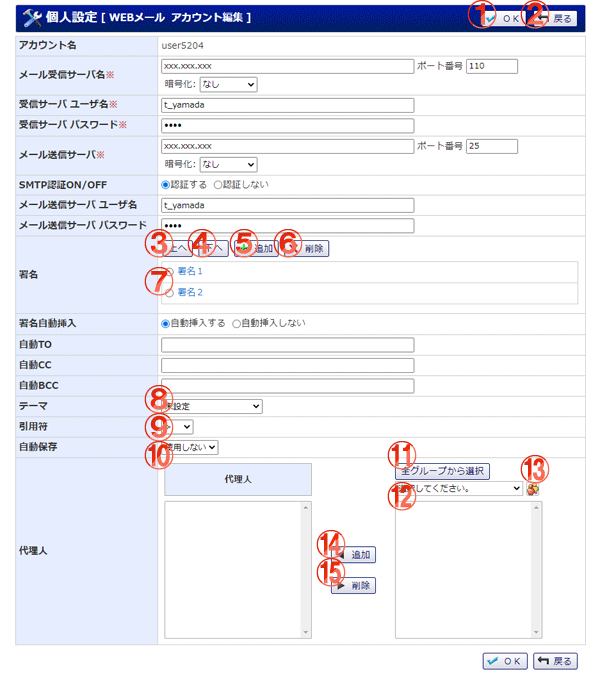Image resolution: width=600 pixels, height=681 pixels.
Task: Click the メール送信サーバ address field
Action: (287, 146)
